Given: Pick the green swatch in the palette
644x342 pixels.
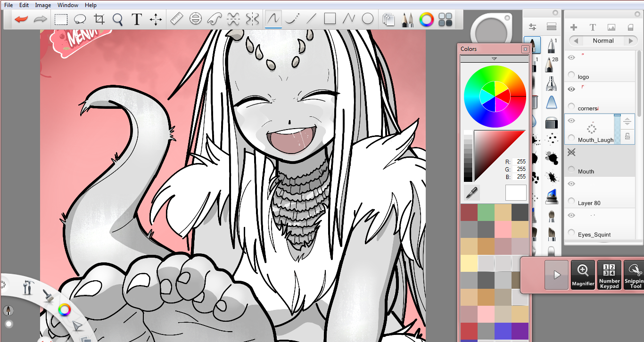Looking at the screenshot, I should (486, 212).
